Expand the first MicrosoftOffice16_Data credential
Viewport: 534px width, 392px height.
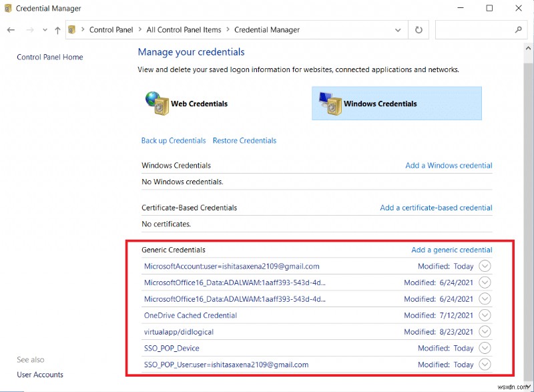point(486,282)
